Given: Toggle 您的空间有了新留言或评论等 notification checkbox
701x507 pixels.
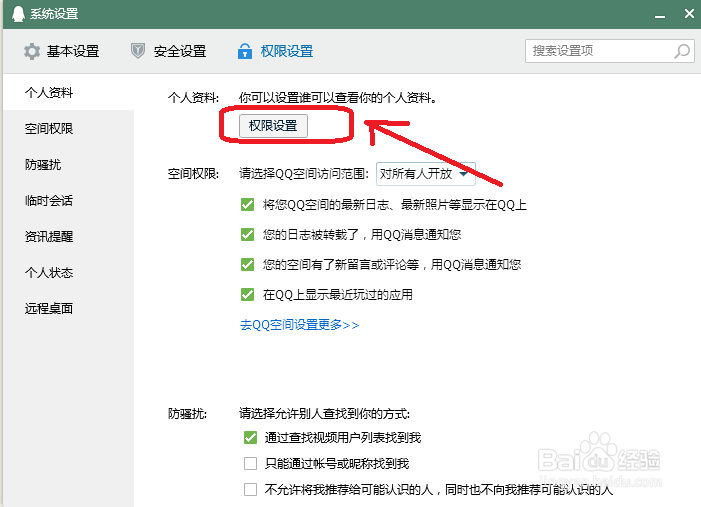Looking at the screenshot, I should [247, 265].
